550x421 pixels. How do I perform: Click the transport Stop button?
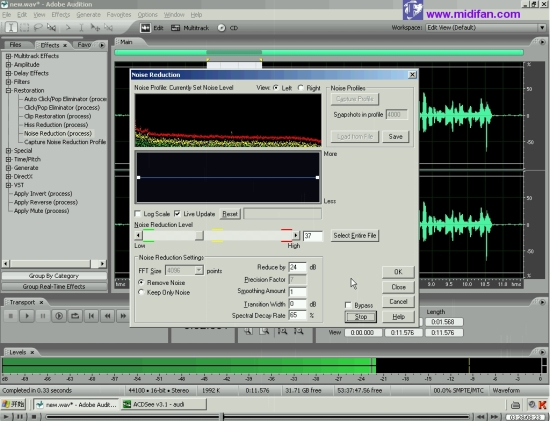click(11, 316)
